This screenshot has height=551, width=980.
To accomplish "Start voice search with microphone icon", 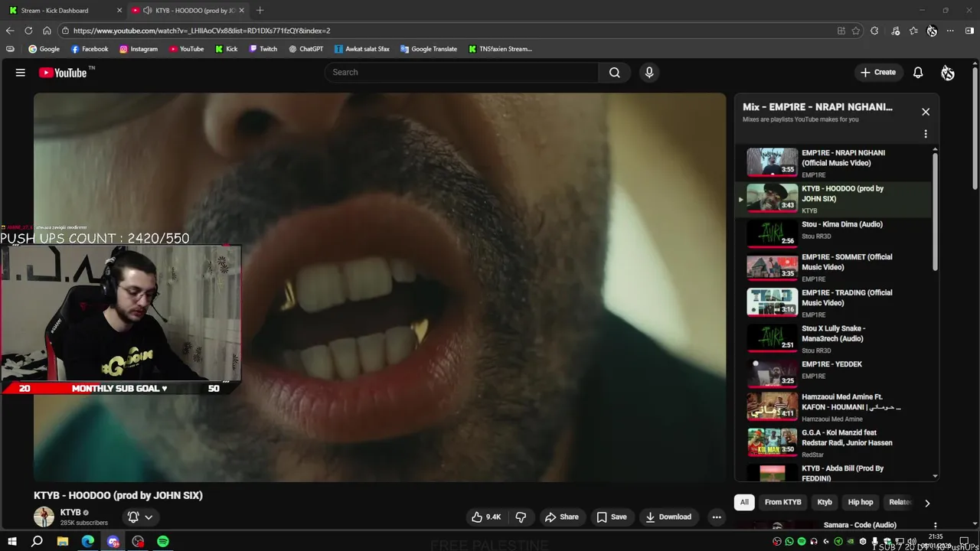I will pos(649,73).
